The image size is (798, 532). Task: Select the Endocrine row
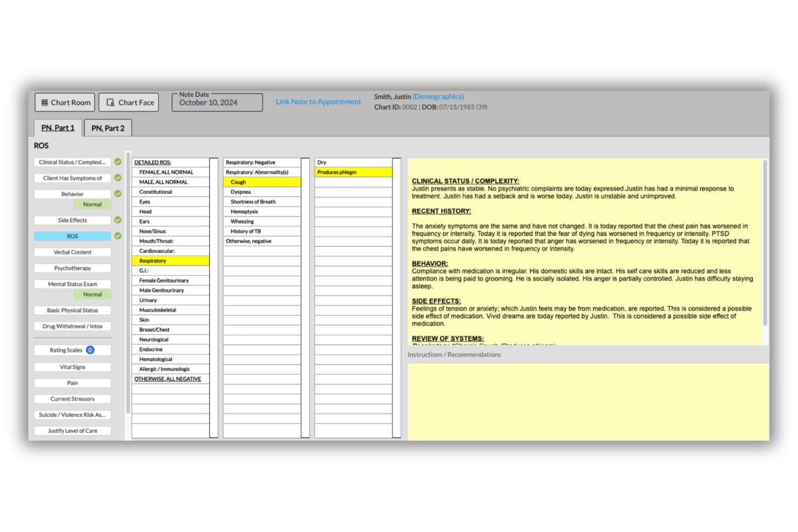point(170,349)
